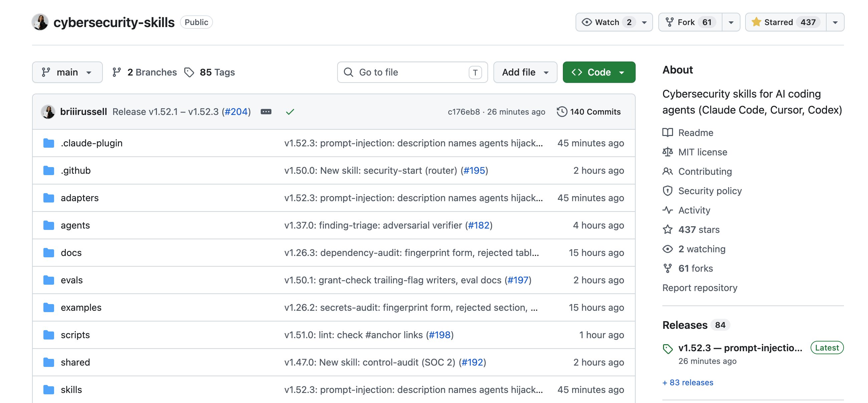Click the Security policy shield icon
Viewport: 868px width, 403px height.
[x=667, y=191]
